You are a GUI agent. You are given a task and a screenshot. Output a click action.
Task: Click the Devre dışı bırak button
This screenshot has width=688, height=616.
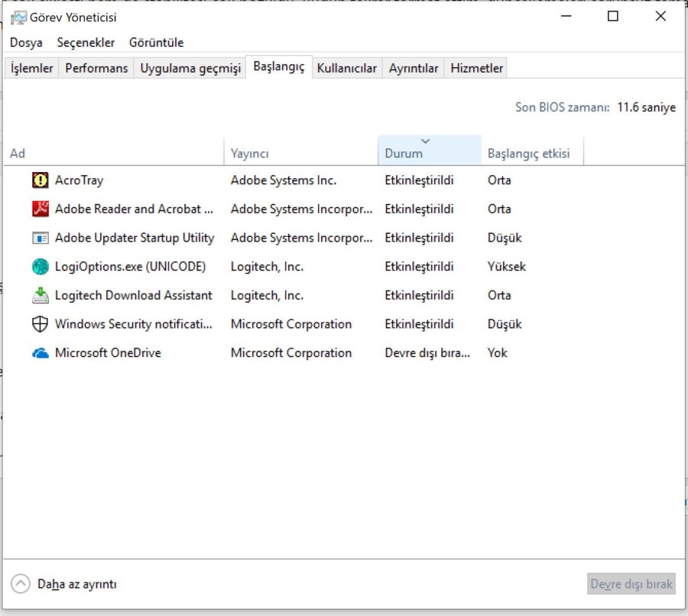click(x=631, y=584)
